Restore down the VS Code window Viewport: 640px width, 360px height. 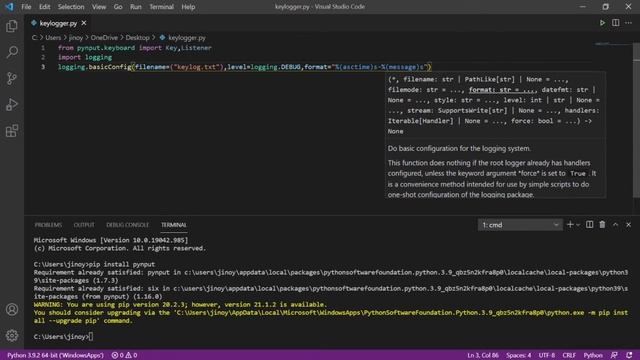pyautogui.click(x=605, y=7)
